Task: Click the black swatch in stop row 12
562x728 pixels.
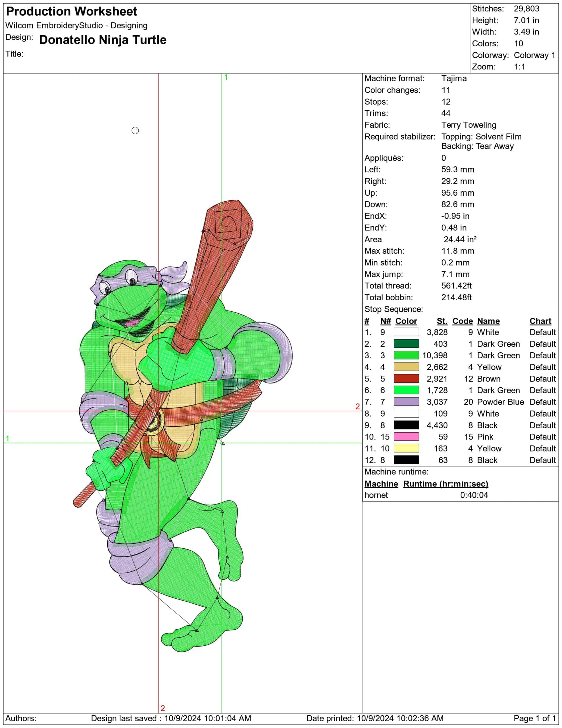Action: tap(406, 460)
